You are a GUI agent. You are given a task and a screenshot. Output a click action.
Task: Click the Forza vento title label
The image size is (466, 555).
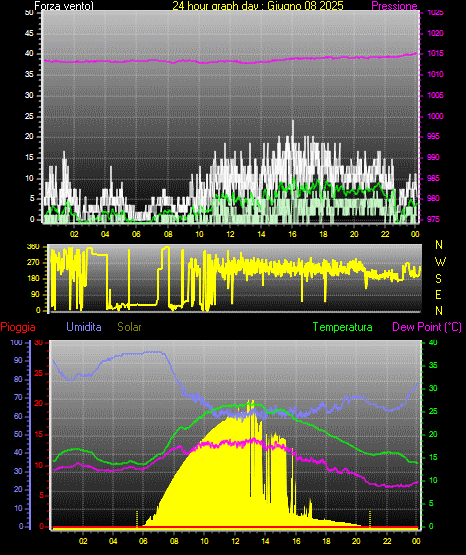pyautogui.click(x=64, y=6)
